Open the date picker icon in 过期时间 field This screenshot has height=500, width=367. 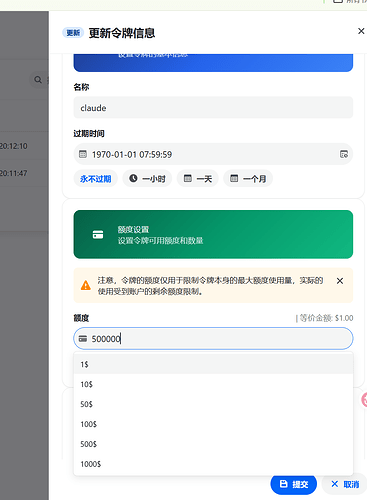coord(344,154)
